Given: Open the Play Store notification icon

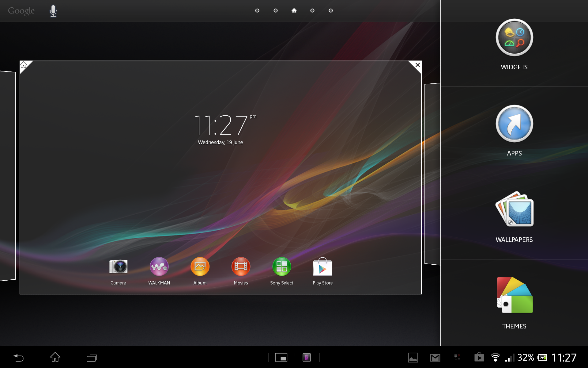Looking at the screenshot, I should click(x=479, y=357).
